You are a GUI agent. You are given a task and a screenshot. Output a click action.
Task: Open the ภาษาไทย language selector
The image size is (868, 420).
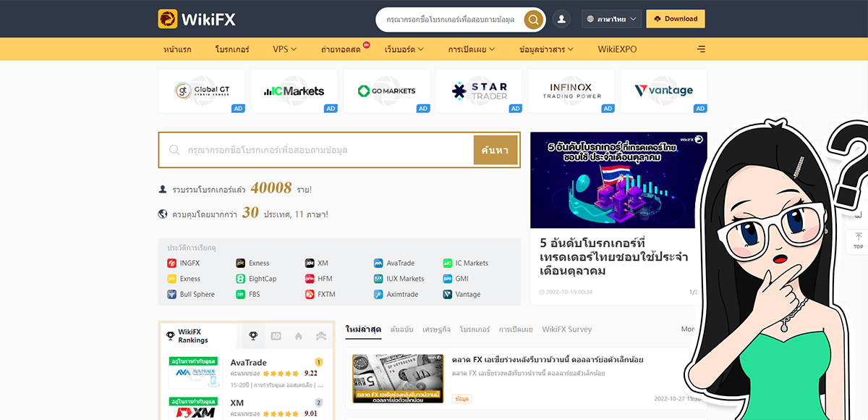click(610, 18)
